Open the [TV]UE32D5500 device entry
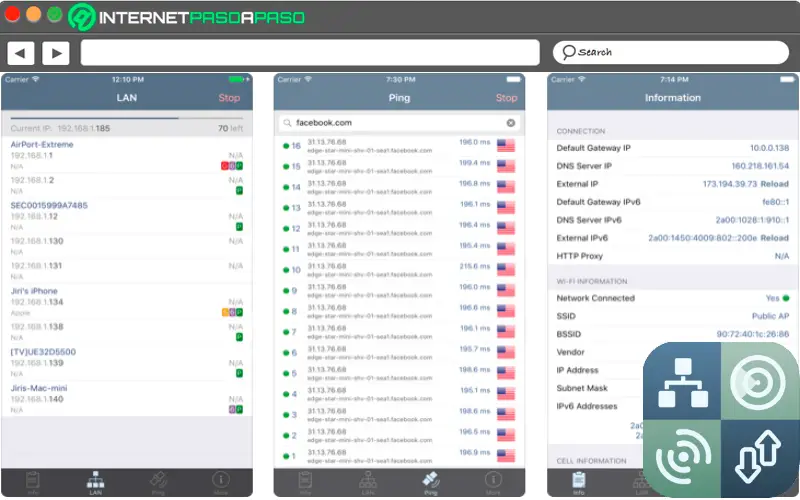The image size is (800, 500). (127, 362)
